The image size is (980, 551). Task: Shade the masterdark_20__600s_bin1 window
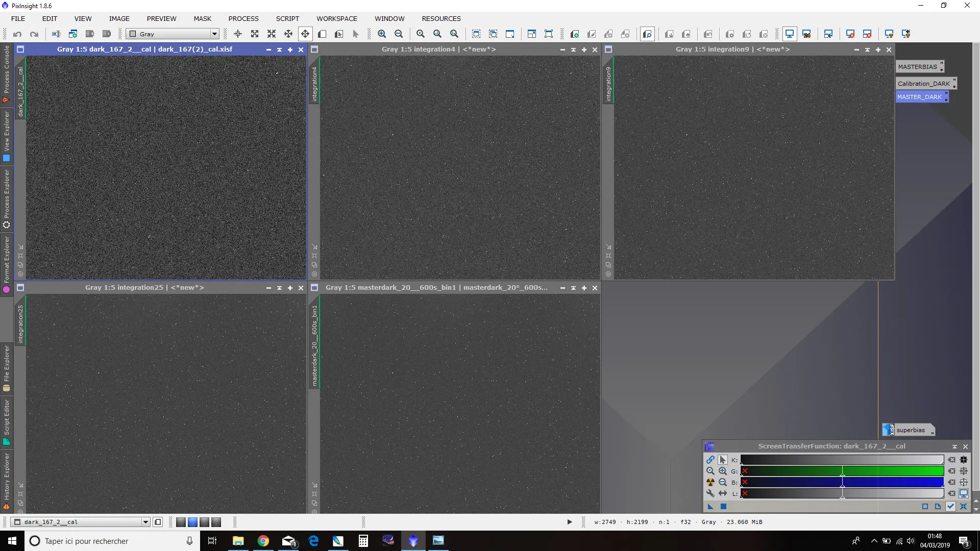pos(573,288)
